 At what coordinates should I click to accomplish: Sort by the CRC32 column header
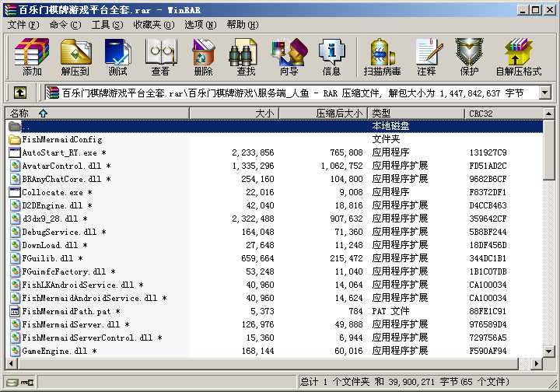503,114
